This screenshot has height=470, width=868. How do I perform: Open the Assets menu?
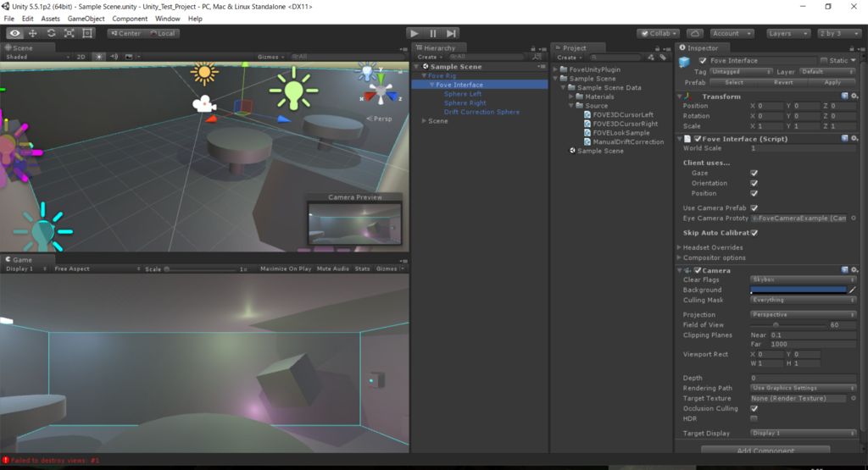(x=50, y=19)
